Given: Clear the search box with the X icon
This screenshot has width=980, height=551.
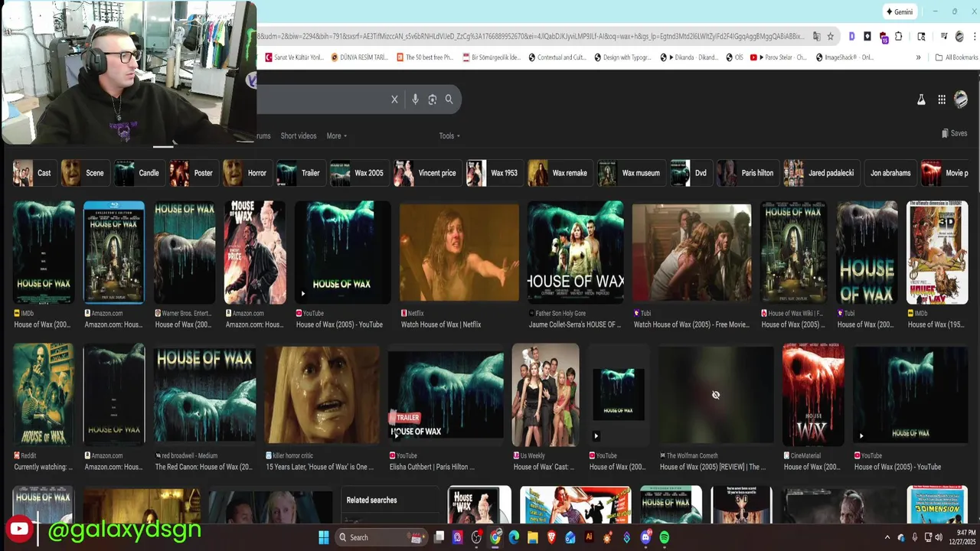Looking at the screenshot, I should point(394,99).
